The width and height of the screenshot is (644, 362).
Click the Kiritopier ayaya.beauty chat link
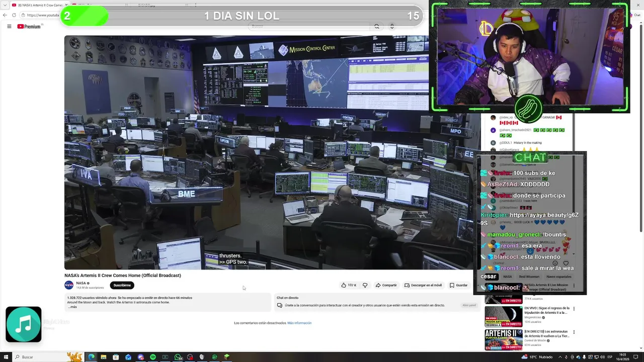click(x=529, y=218)
